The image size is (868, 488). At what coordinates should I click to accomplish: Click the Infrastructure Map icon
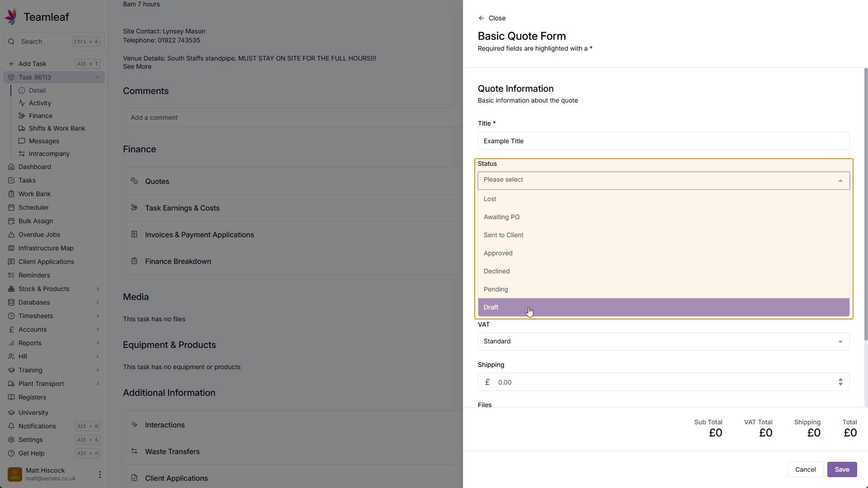pos(11,248)
